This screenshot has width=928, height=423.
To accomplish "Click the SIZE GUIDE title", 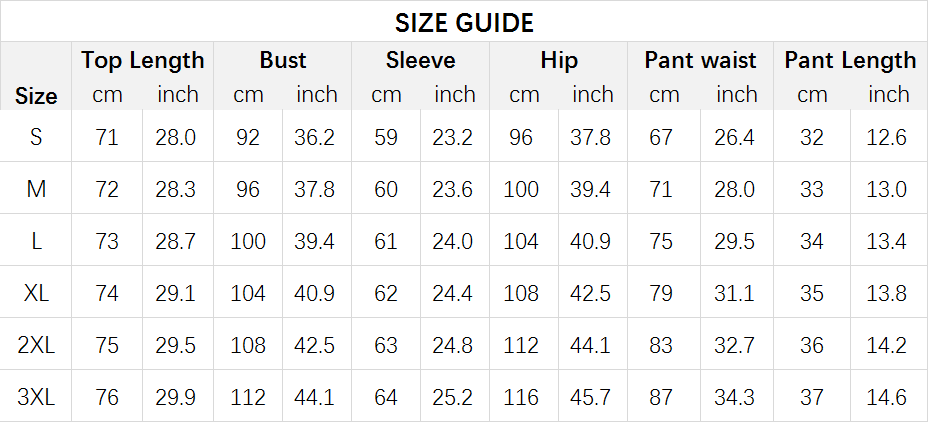I will pyautogui.click(x=464, y=22).
